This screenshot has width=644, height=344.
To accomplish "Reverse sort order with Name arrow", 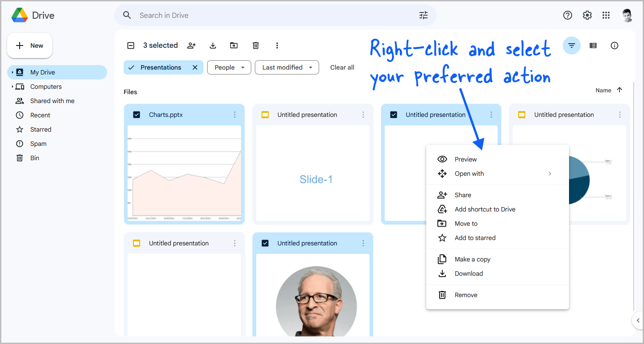I will [620, 90].
